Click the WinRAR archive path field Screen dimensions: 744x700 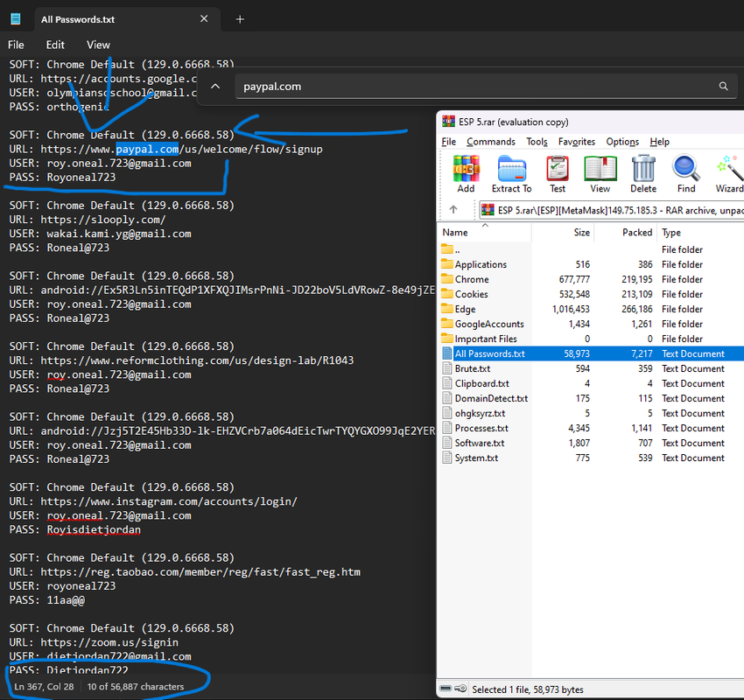(x=611, y=210)
